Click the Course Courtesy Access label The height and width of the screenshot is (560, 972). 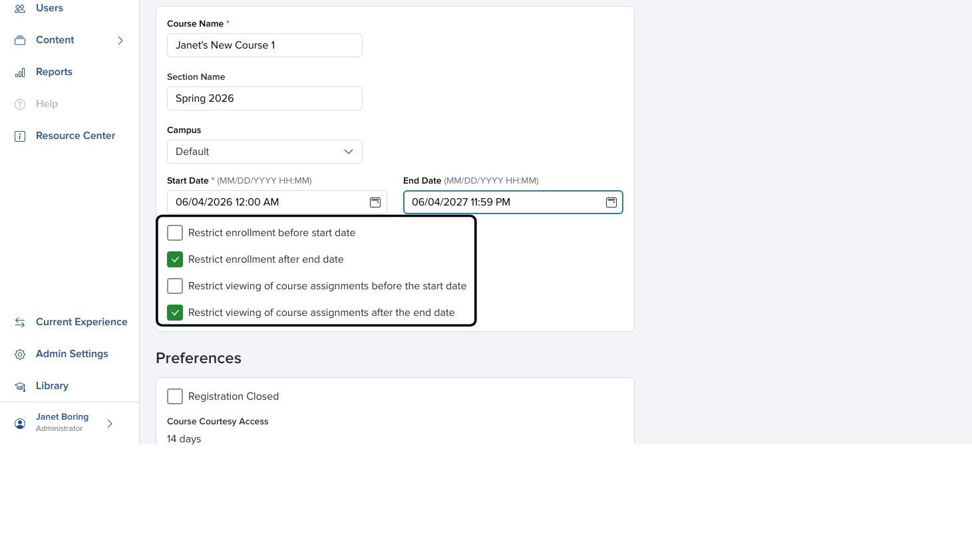(218, 422)
